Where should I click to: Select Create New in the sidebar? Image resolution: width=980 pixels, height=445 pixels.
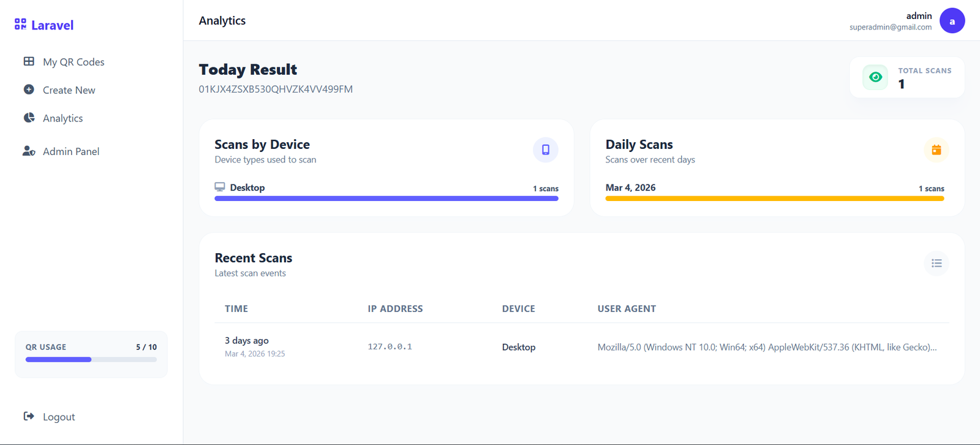(x=69, y=90)
